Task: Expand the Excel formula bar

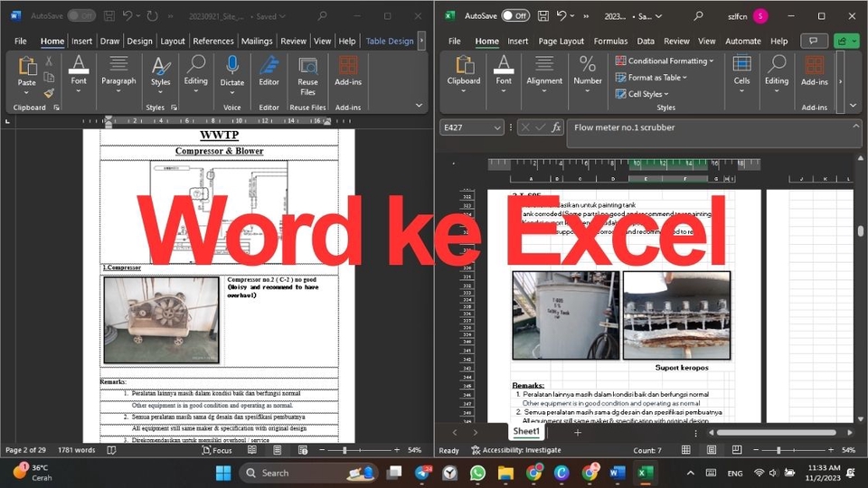Action: click(x=855, y=127)
